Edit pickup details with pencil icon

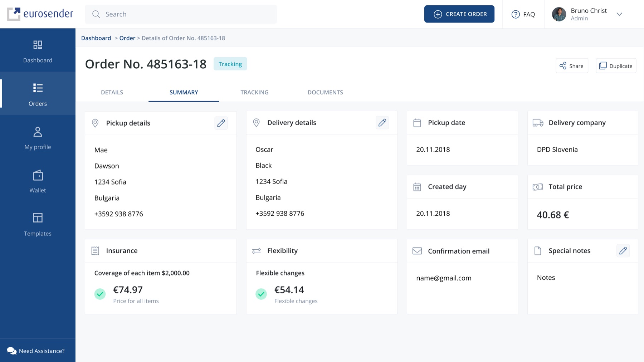(x=221, y=123)
